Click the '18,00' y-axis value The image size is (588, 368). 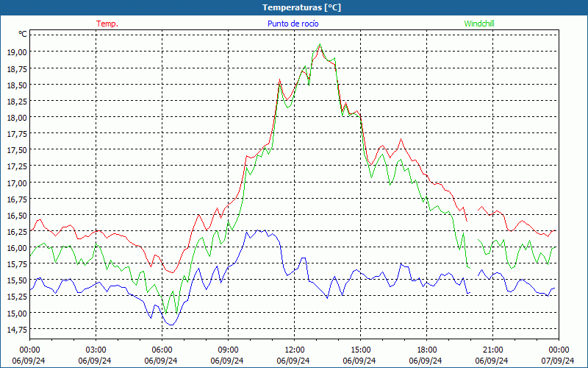pyautogui.click(x=17, y=118)
